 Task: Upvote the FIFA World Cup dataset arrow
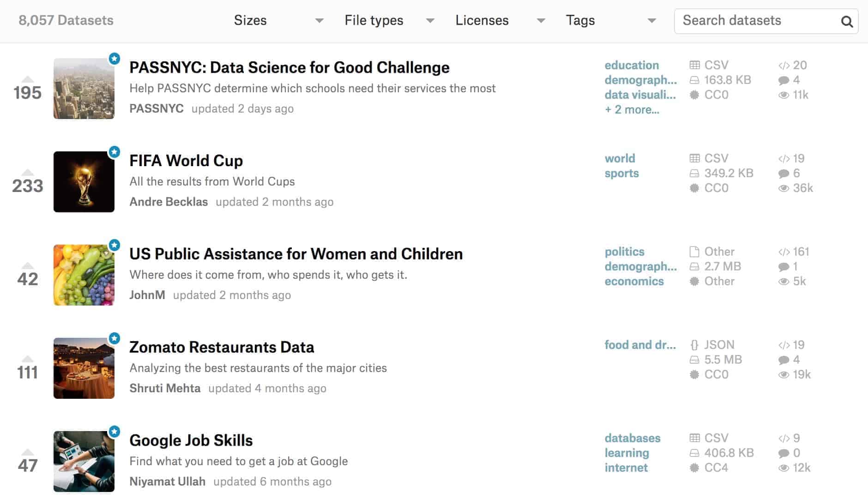pyautogui.click(x=28, y=172)
